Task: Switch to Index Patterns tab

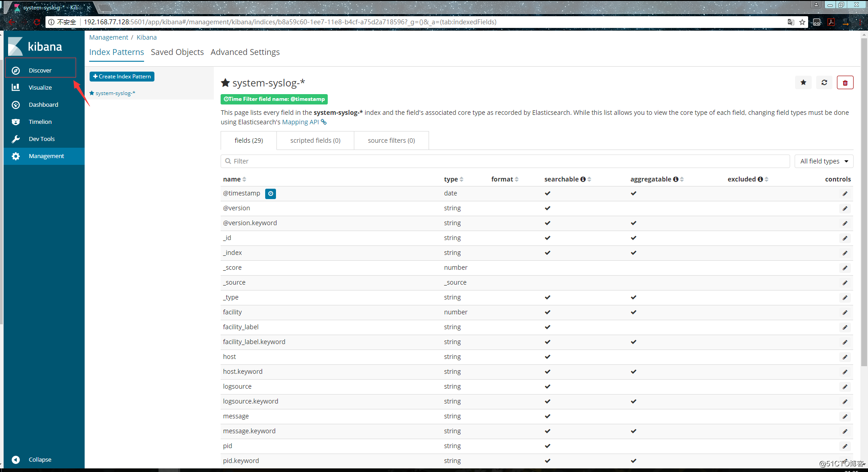Action: point(117,52)
